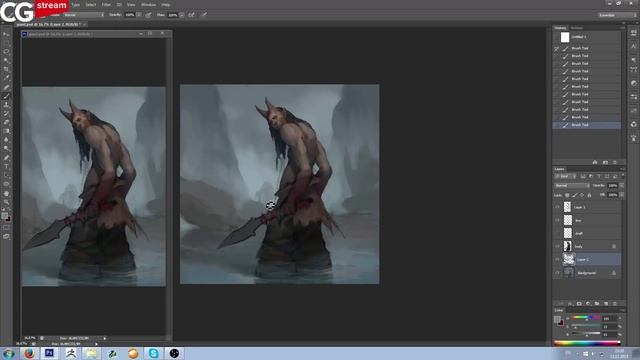Toggle pressure for opacity button

tap(148, 15)
